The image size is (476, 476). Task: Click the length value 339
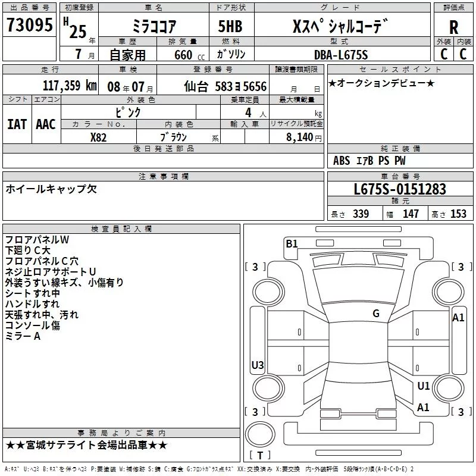[361, 214]
